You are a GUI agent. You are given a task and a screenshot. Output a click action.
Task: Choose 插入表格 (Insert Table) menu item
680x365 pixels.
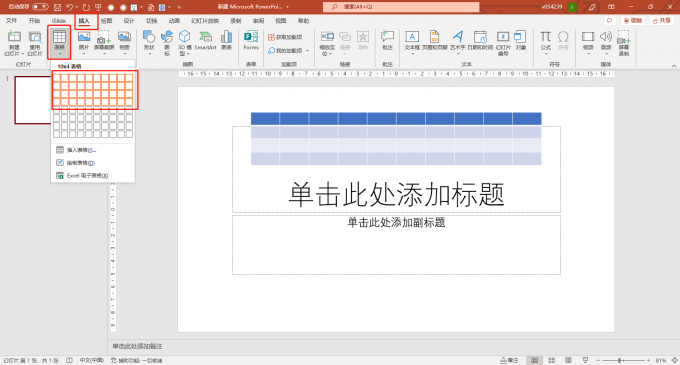click(x=93, y=150)
